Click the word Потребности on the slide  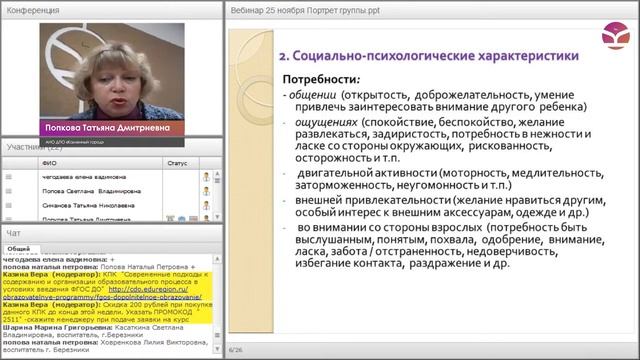pyautogui.click(x=321, y=79)
